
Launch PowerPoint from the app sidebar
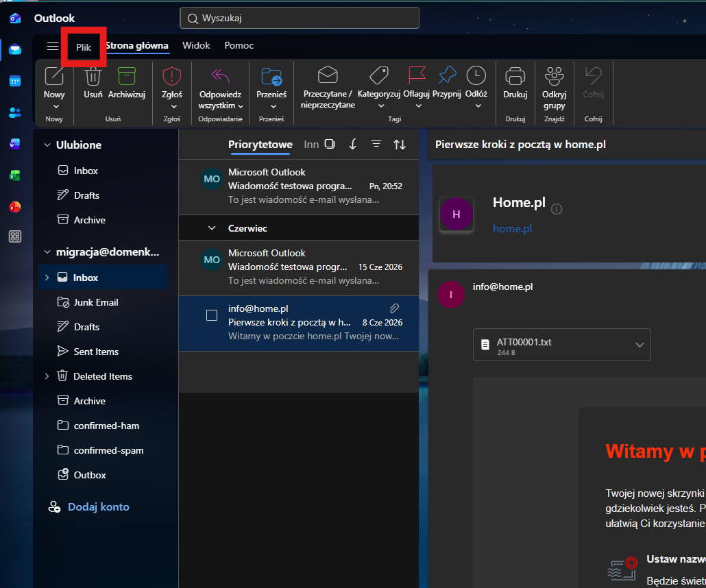[x=15, y=207]
